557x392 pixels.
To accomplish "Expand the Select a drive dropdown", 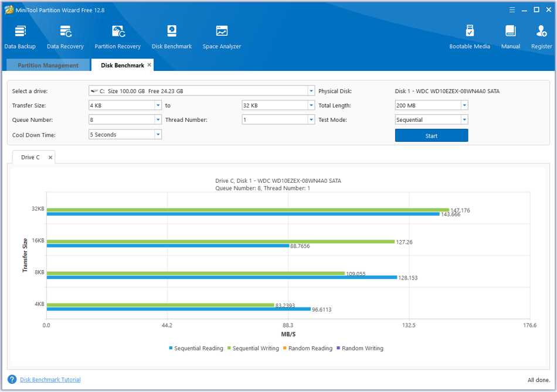I will [311, 91].
